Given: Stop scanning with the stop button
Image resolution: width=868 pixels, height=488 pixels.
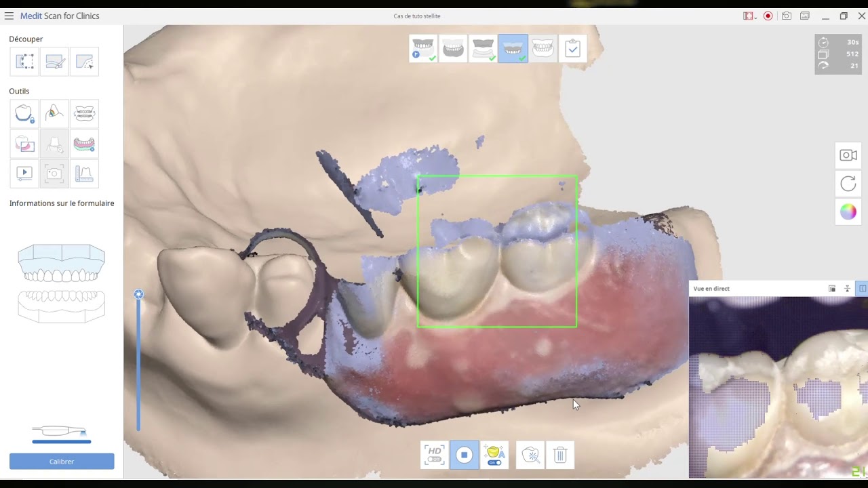Looking at the screenshot, I should [x=464, y=455].
